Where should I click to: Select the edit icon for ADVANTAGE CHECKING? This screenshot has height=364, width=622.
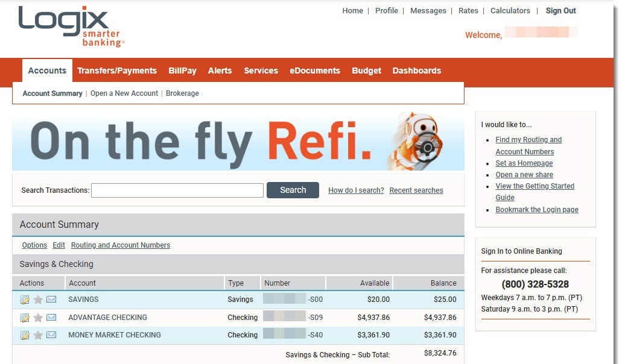[24, 318]
